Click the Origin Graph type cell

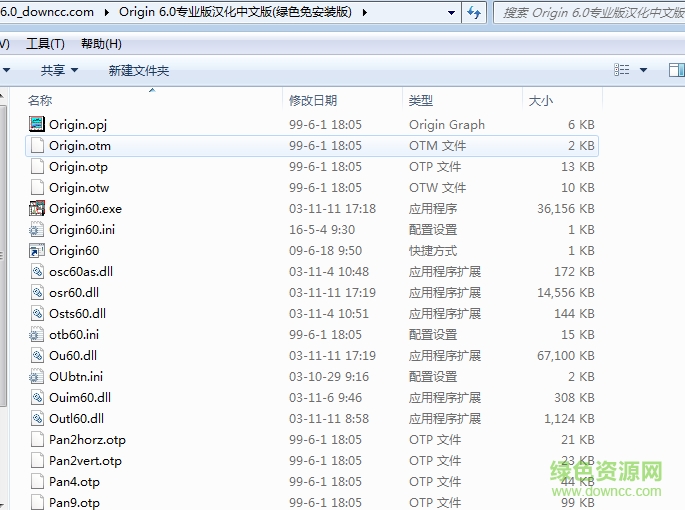point(447,125)
